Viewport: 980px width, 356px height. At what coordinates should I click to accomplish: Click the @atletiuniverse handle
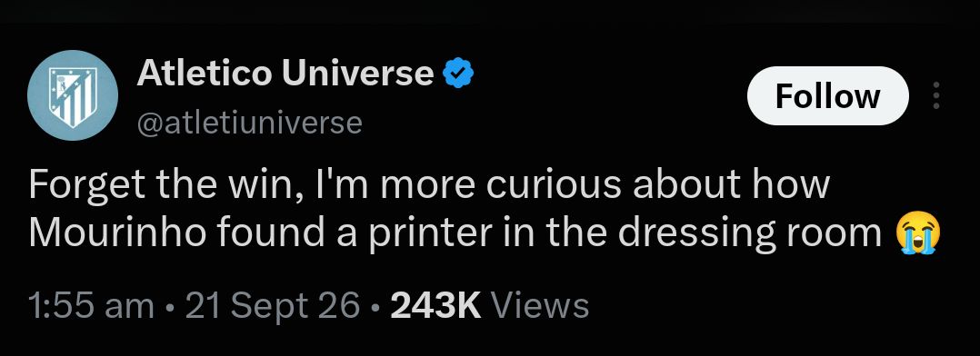249,123
